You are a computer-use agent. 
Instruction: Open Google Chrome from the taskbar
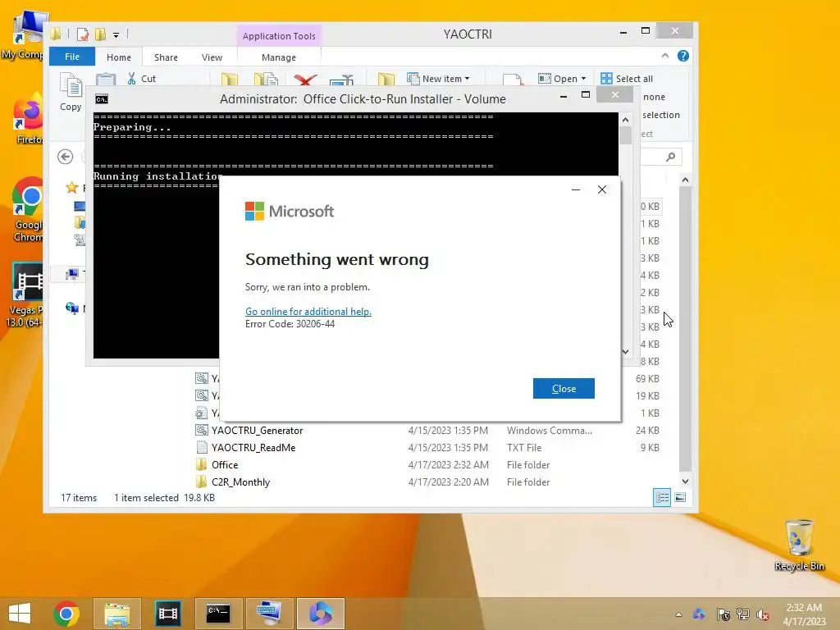pos(66,614)
